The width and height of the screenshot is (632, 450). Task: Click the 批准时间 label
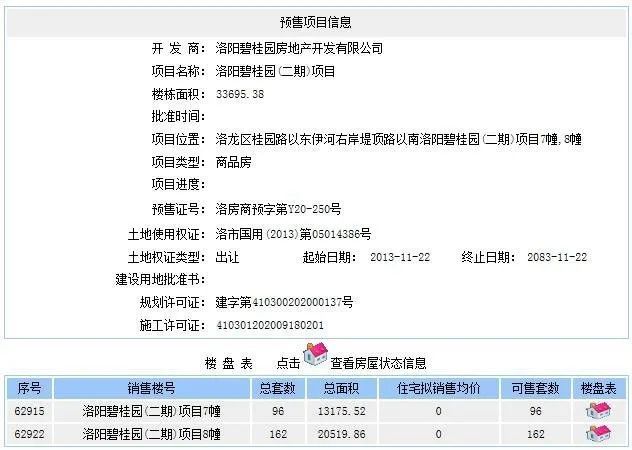click(179, 117)
